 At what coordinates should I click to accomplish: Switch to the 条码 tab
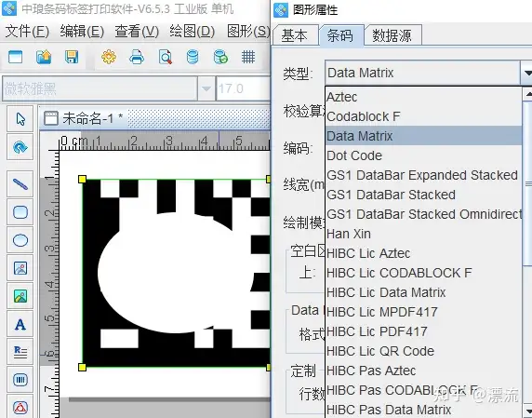[x=341, y=35]
